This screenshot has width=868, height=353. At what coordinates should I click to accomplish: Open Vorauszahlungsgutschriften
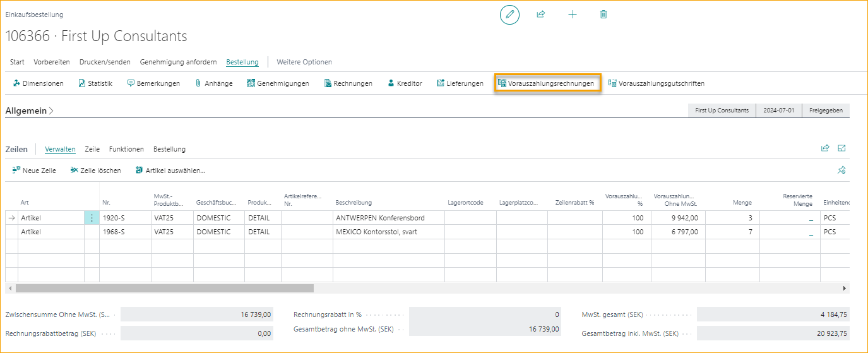(x=656, y=83)
